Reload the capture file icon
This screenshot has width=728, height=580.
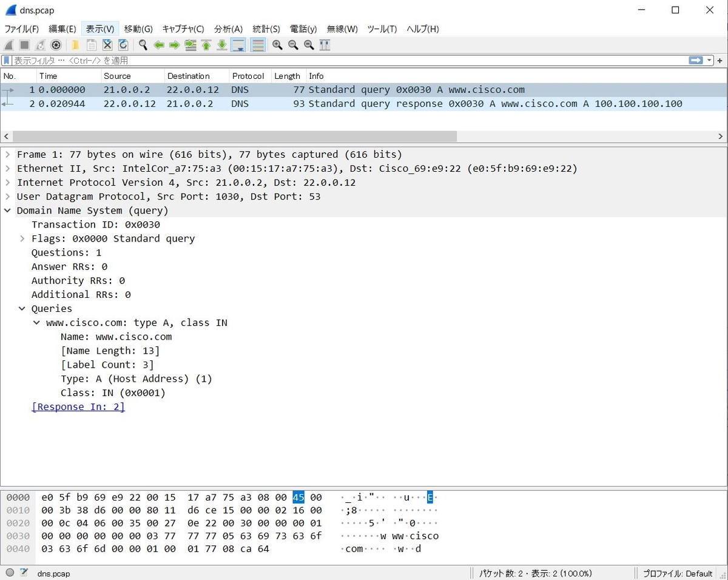click(123, 45)
